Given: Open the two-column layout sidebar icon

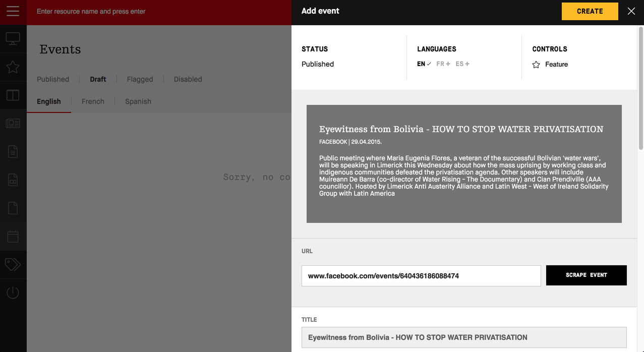Looking at the screenshot, I should pos(13,95).
